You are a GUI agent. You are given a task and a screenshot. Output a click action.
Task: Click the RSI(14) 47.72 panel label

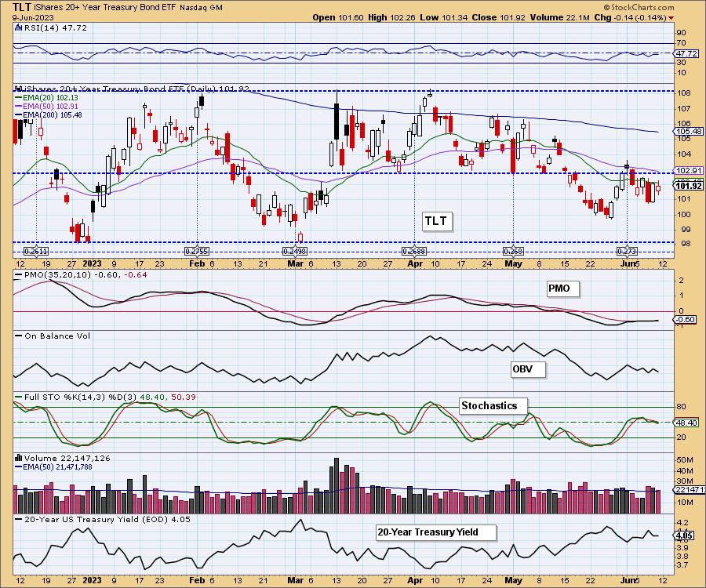[56, 27]
